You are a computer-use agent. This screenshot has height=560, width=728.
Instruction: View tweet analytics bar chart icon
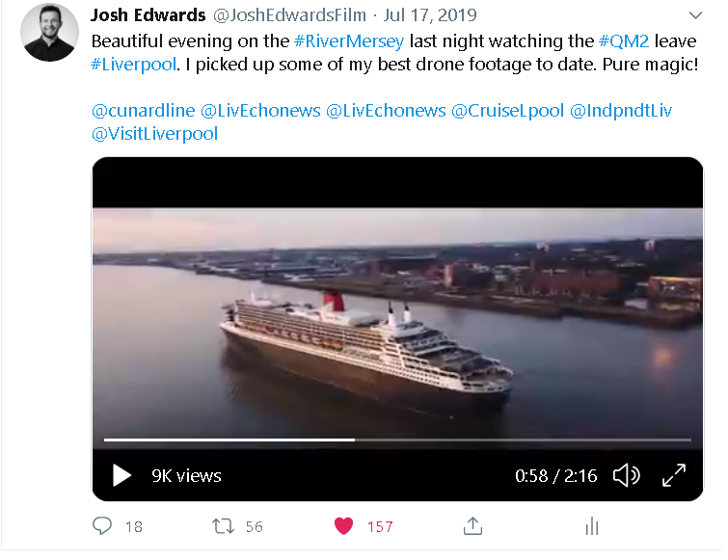tap(592, 526)
